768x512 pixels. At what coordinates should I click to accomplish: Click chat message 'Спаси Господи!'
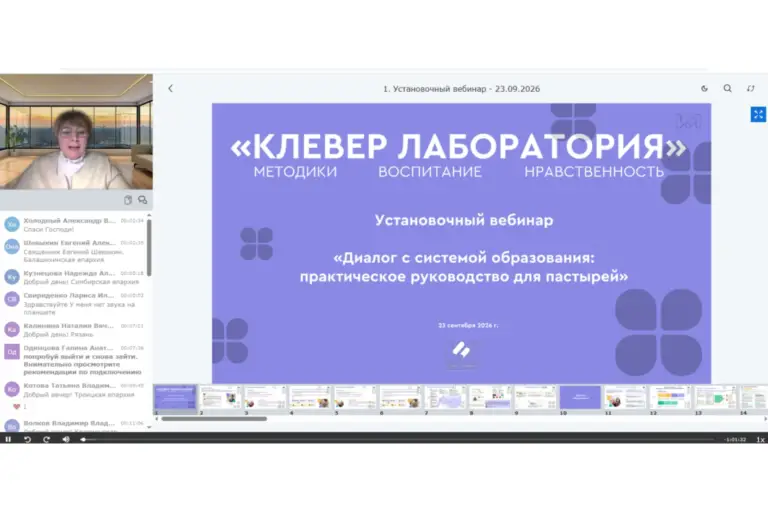pyautogui.click(x=49, y=229)
